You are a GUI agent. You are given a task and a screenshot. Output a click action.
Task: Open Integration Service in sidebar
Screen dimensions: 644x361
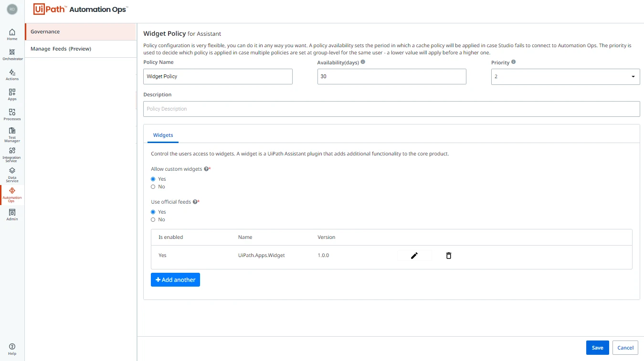(x=12, y=155)
